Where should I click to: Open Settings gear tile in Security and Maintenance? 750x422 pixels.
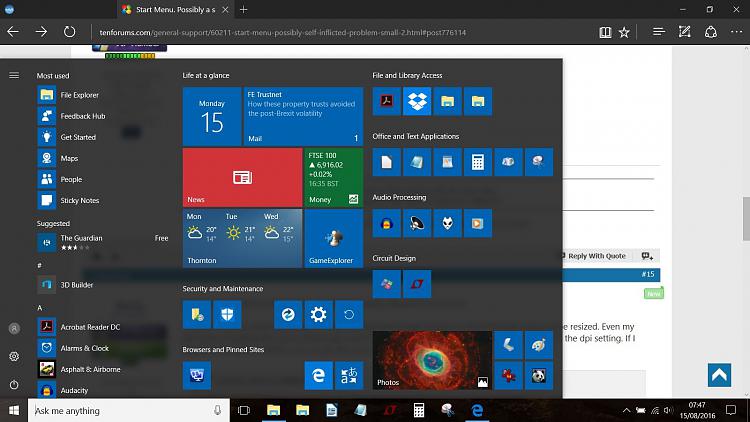(x=318, y=314)
